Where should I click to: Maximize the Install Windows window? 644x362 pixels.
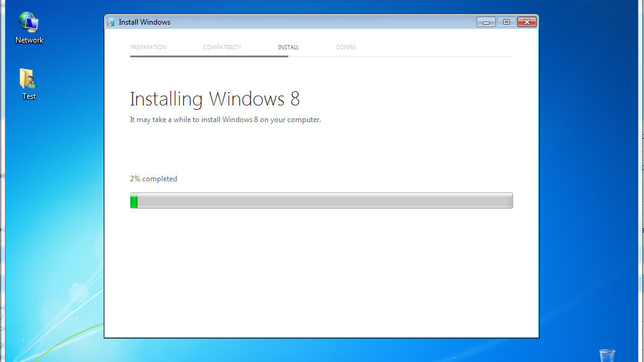(x=506, y=22)
